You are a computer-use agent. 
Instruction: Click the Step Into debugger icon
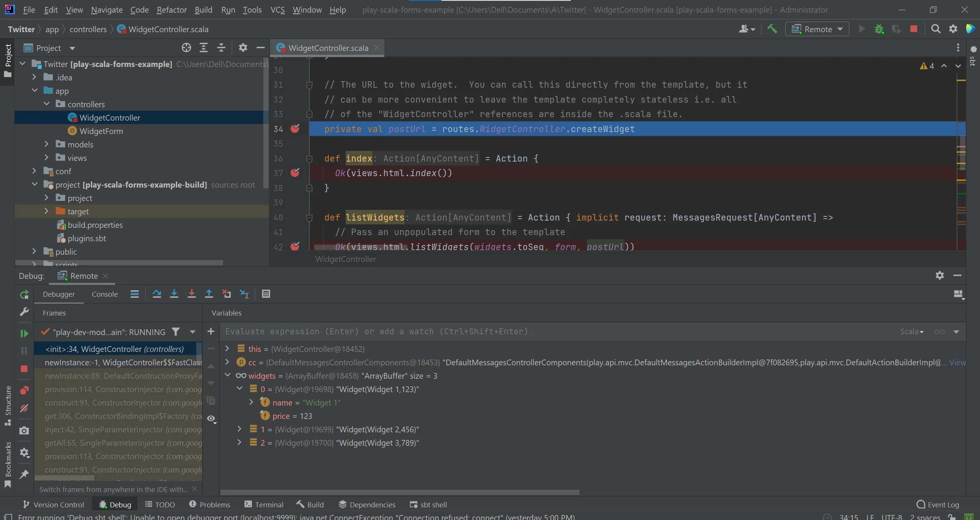click(x=174, y=294)
